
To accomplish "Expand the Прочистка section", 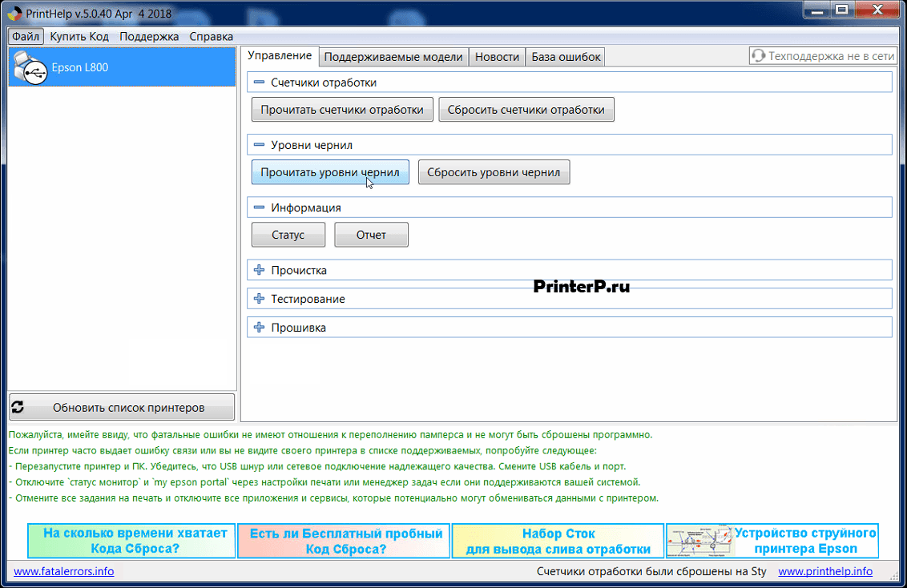I will [259, 270].
